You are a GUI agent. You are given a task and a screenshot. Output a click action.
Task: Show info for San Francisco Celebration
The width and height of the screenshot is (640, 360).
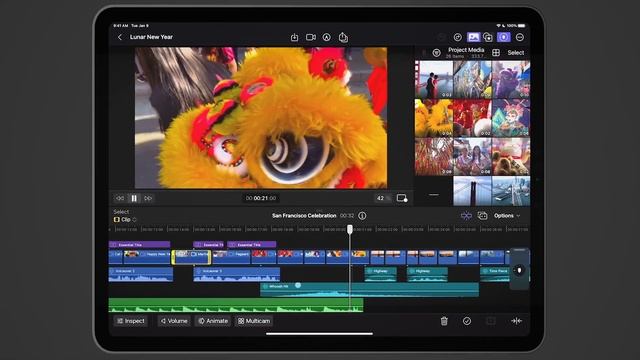tap(362, 216)
